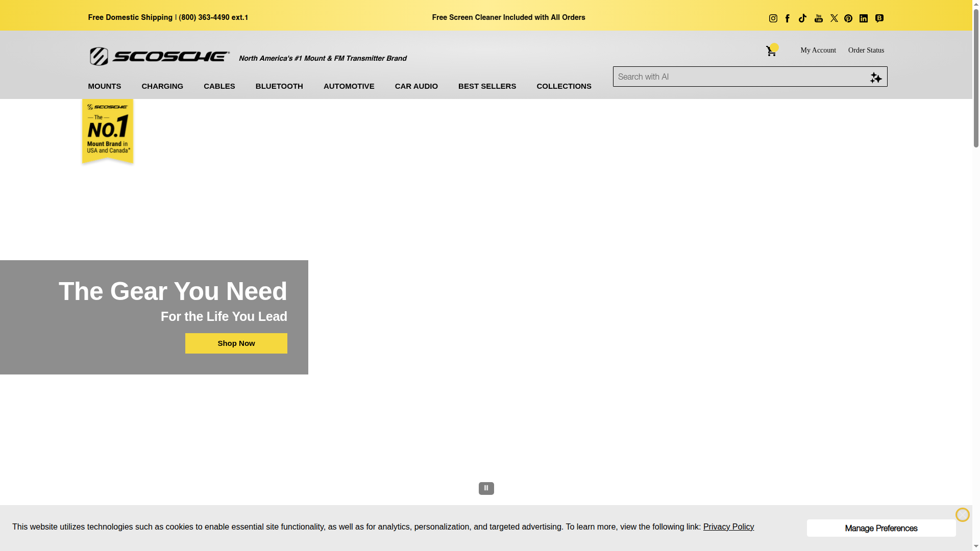This screenshot has height=551, width=980.
Task: Open Scosche's Instagram page
Action: coord(773,18)
